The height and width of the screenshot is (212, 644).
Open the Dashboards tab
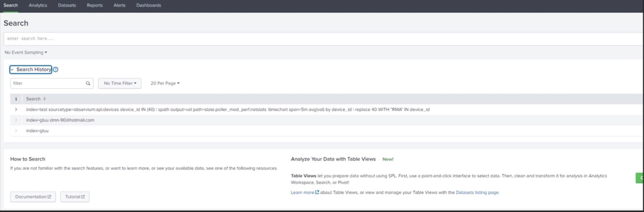coord(149,5)
